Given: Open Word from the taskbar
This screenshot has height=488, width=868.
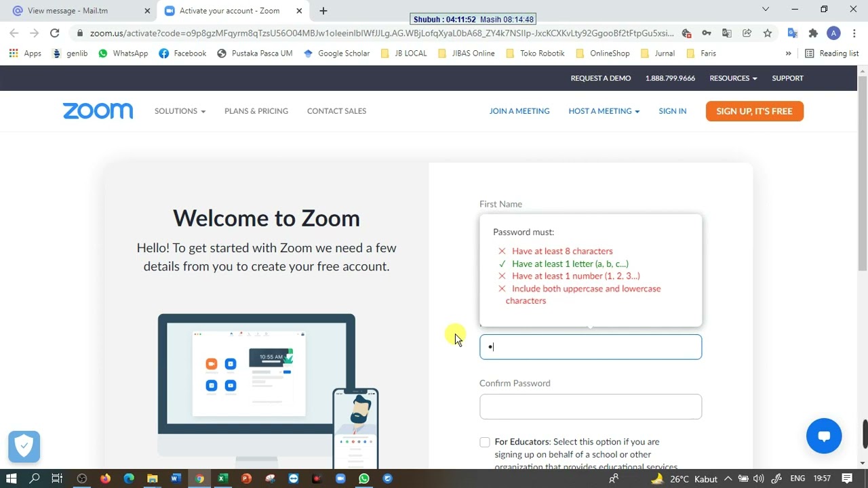Looking at the screenshot, I should point(176,479).
